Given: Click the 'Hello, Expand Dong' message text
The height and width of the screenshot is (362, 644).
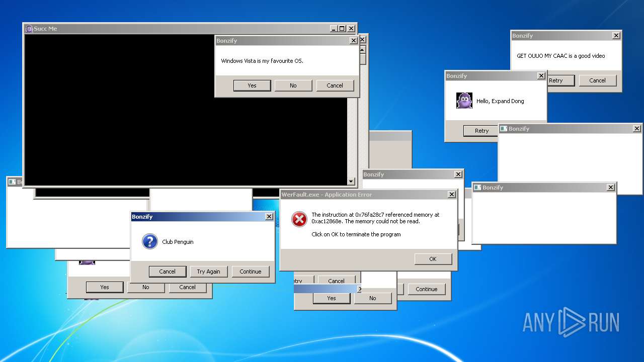Looking at the screenshot, I should (x=500, y=101).
